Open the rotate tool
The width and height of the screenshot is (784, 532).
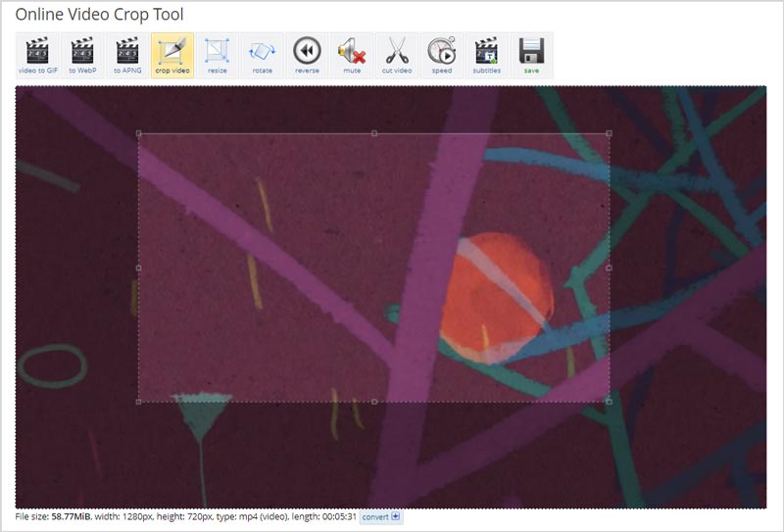coord(263,55)
